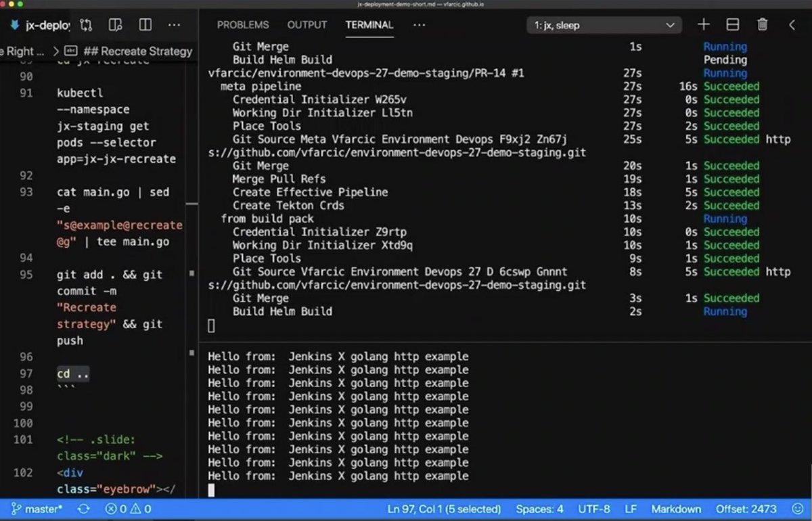This screenshot has height=521, width=812.
Task: Open markdown preview to the side
Action: tap(116, 25)
